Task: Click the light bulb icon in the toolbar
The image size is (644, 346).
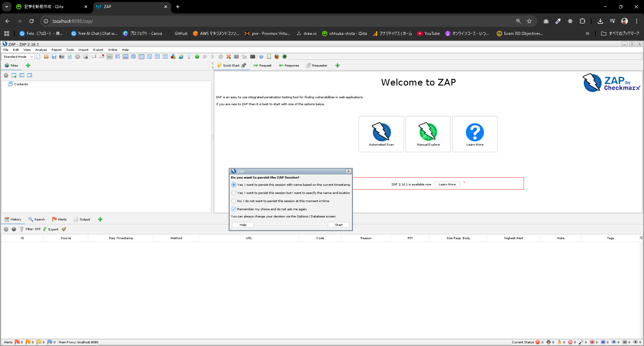Action: (189, 57)
